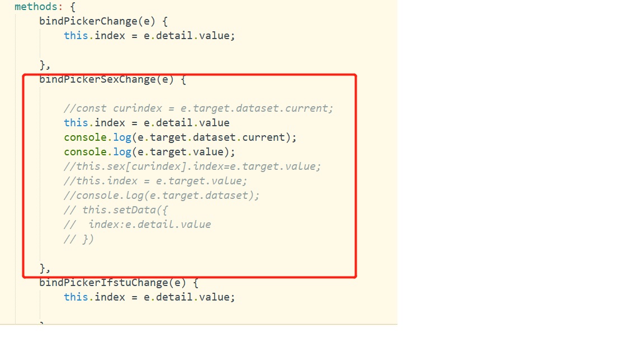644x362 pixels.
Task: Click the first this.index assignment line
Action: (149, 36)
